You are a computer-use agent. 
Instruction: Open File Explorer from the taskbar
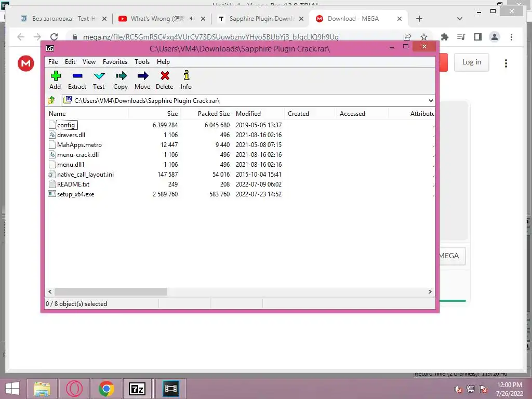(x=42, y=389)
